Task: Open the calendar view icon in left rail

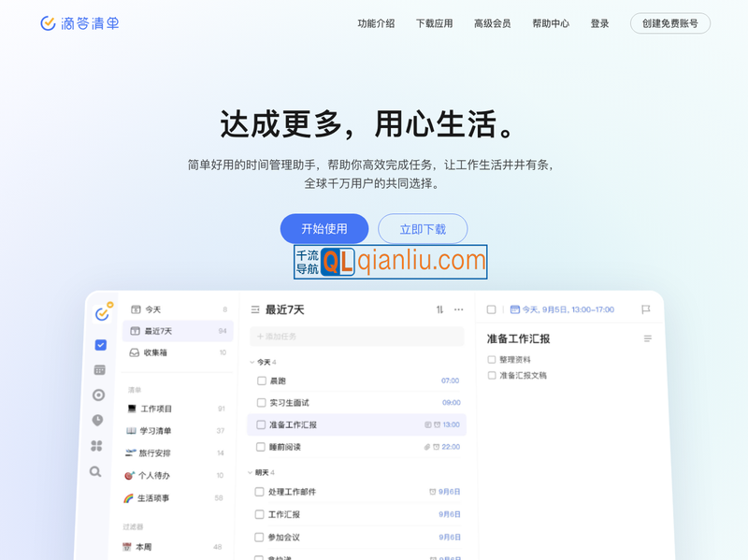Action: click(96, 369)
